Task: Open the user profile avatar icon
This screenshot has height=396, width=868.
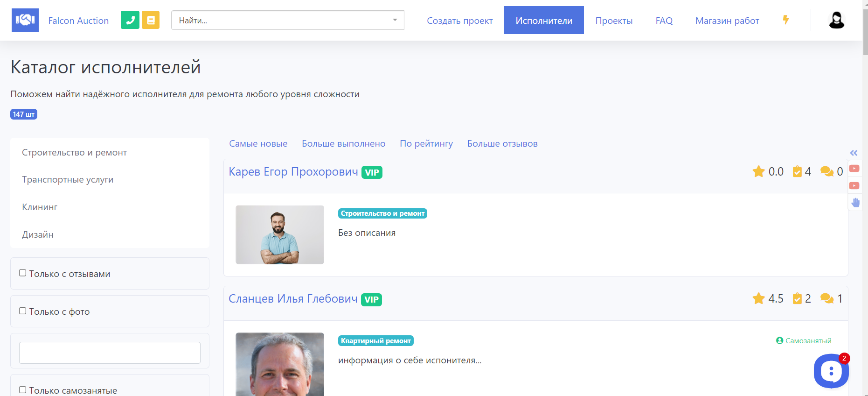Action: click(x=836, y=20)
